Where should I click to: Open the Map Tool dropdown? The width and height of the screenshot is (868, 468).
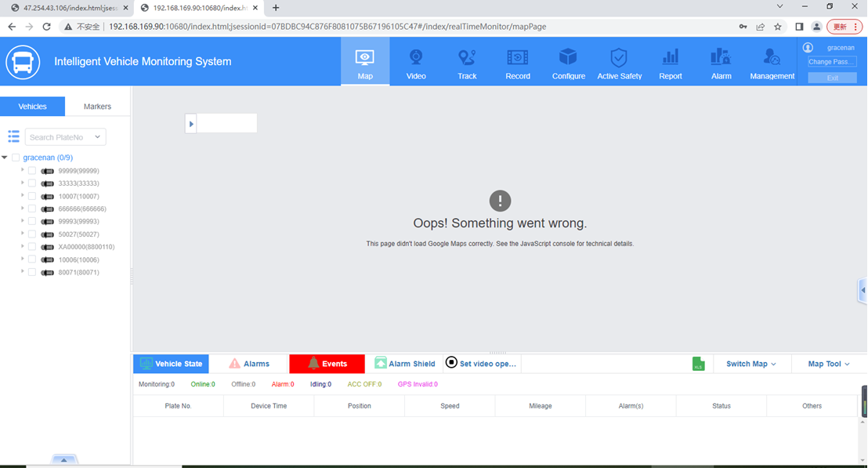coord(829,364)
